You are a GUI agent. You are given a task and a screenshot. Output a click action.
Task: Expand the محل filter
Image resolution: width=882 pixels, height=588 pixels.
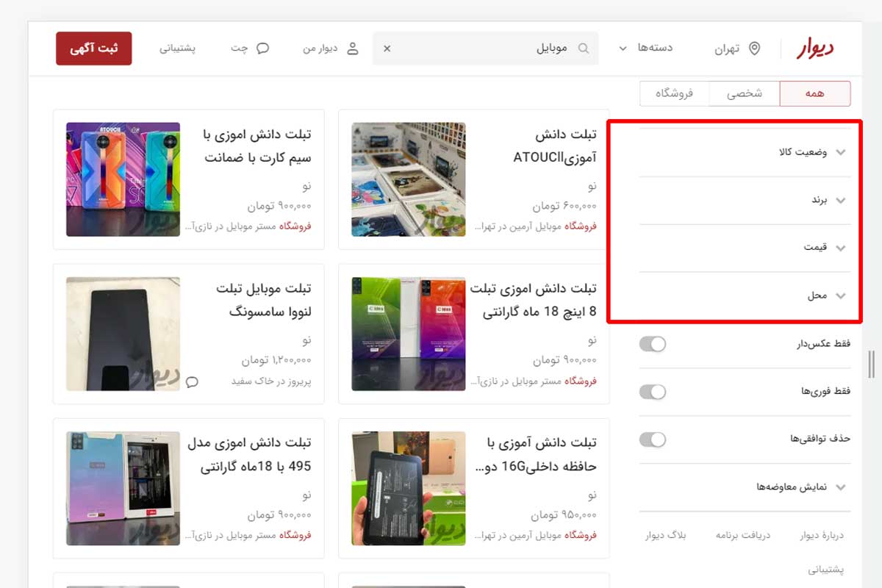pos(745,295)
